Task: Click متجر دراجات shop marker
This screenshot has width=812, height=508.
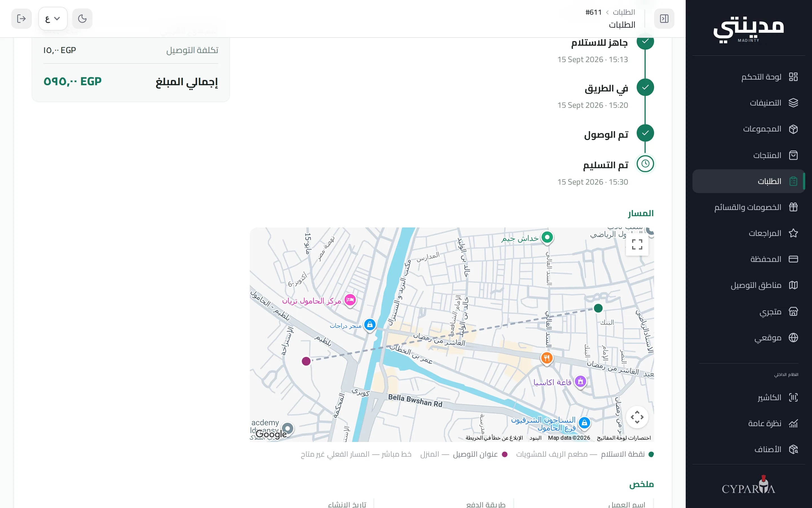Action: tap(370, 325)
